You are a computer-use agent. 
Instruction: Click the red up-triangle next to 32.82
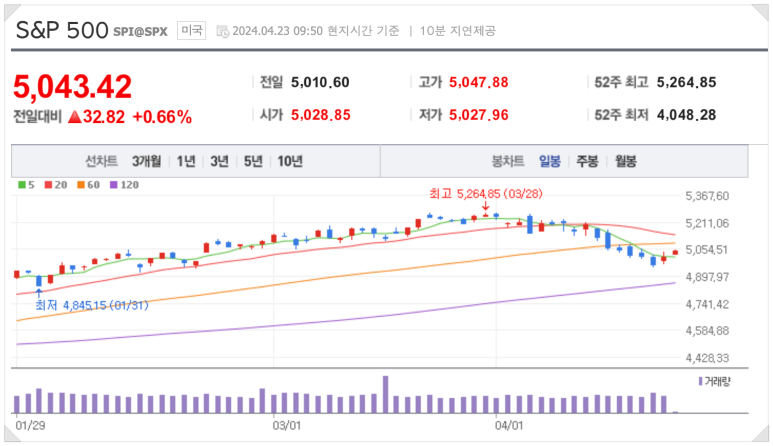(x=74, y=117)
